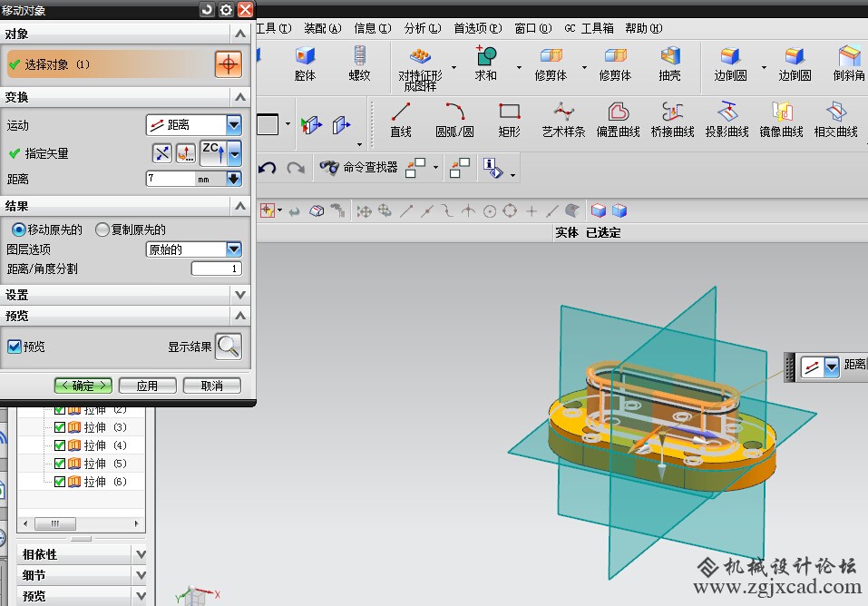Click the information (i) toolbar icon
868x606 pixels.
tap(493, 167)
